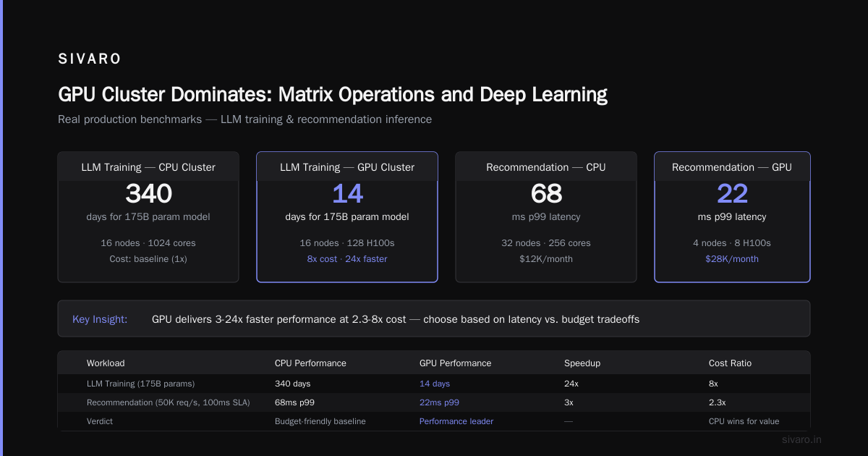Screen dimensions: 868x456
Task: Click the Speedup column header
Action: (582, 363)
